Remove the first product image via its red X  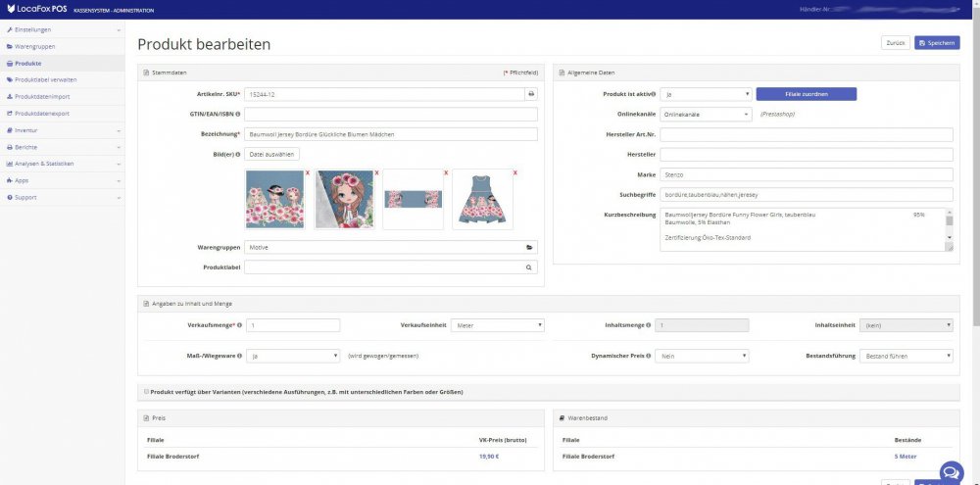pyautogui.click(x=308, y=173)
